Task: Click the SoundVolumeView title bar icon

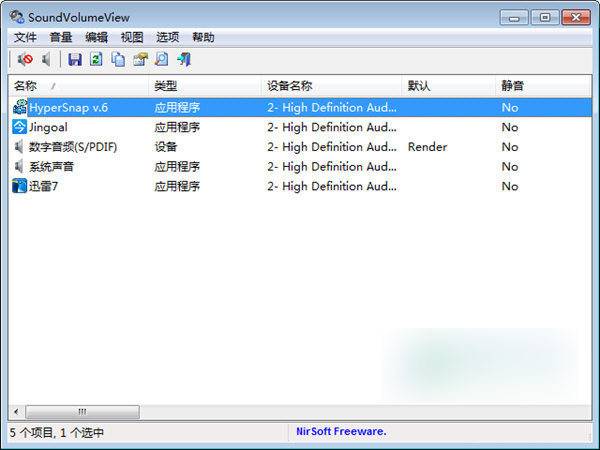Action: 17,17
